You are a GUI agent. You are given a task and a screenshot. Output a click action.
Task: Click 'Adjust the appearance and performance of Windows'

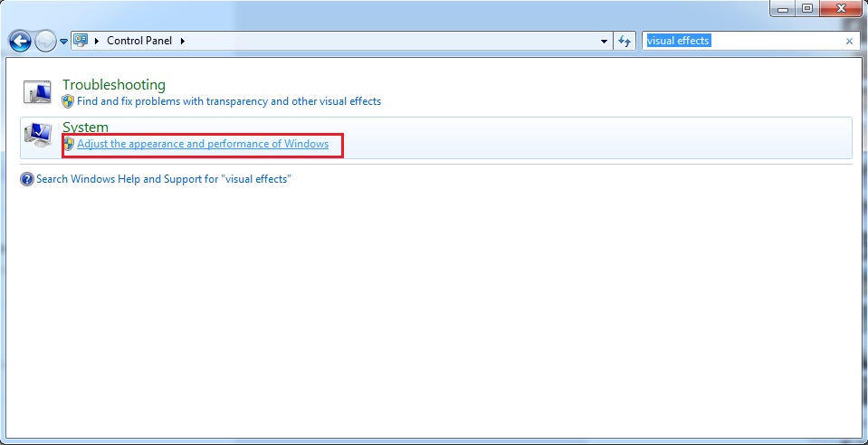tap(203, 144)
